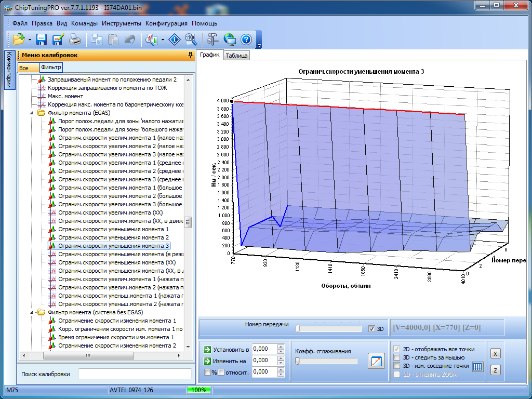Click the green arrow next to 'Установить в'
Screen dimensions: 532x399
(x=207, y=349)
